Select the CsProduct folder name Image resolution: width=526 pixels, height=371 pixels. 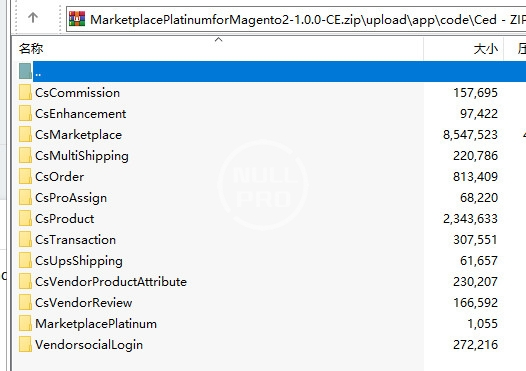(65, 219)
